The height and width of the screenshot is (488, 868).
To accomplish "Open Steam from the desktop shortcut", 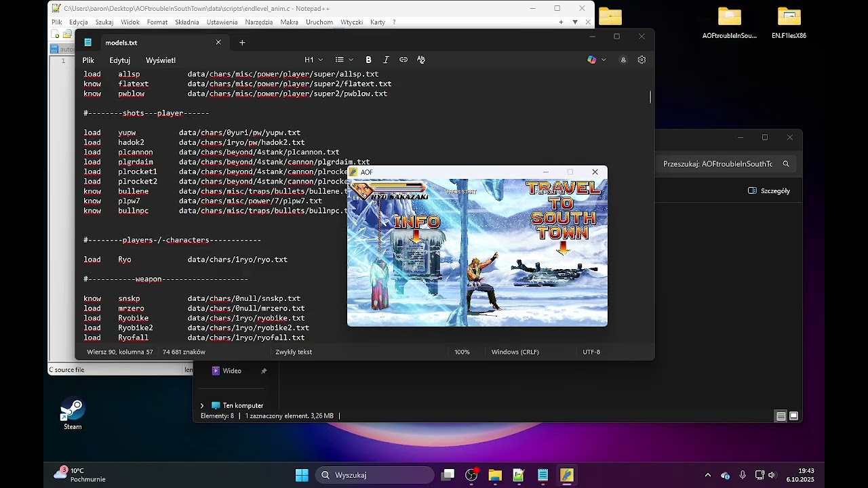I will click(x=73, y=414).
